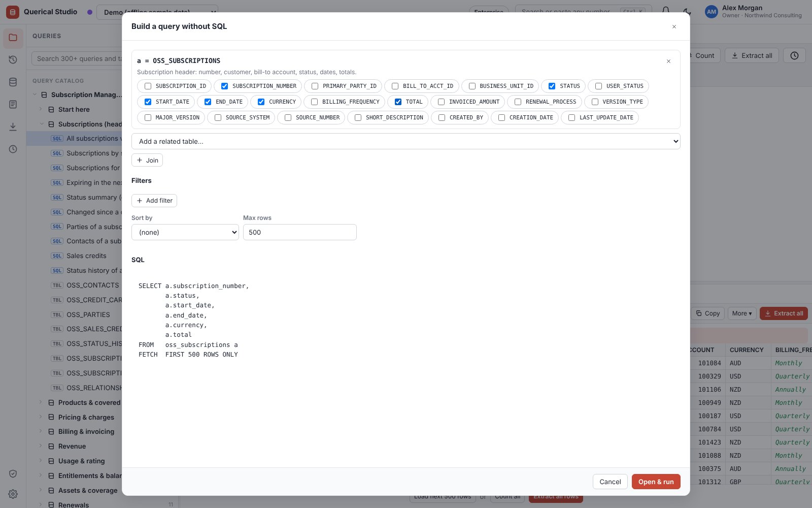
Task: Open the downloads sidebar icon
Action: tap(13, 127)
